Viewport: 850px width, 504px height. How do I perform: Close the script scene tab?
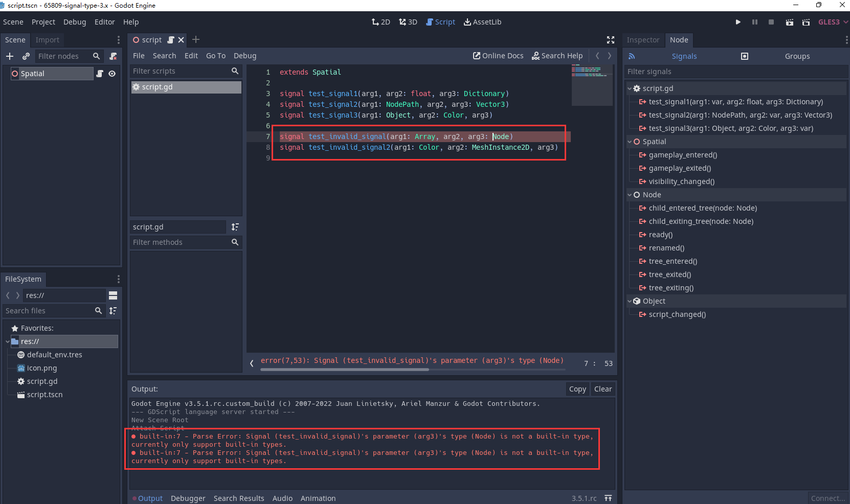tap(181, 40)
